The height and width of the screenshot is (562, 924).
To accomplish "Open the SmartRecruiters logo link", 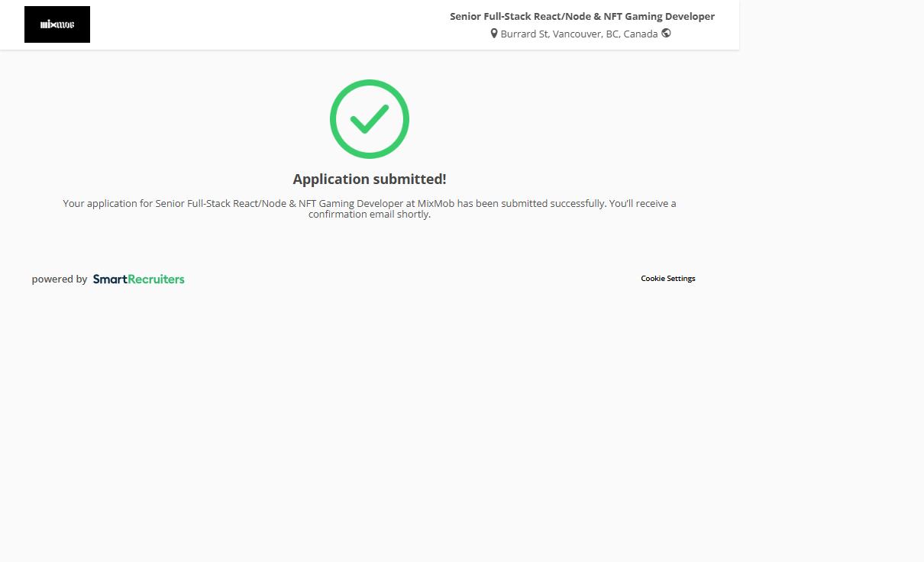I will click(x=138, y=279).
